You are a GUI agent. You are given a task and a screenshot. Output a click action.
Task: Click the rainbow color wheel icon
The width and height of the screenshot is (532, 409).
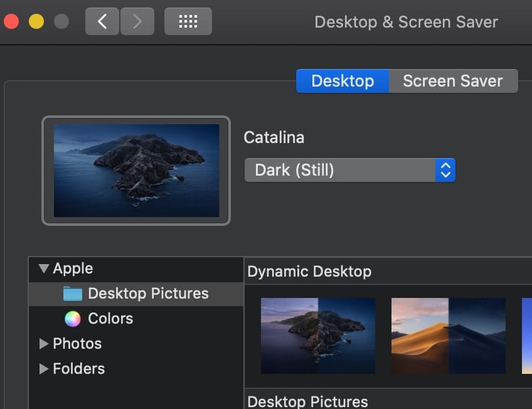[x=73, y=319]
